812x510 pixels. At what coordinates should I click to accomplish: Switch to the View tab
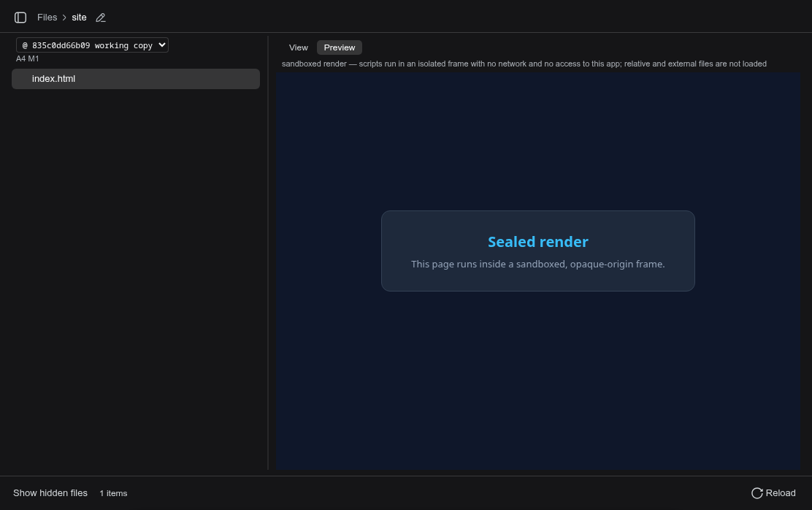tap(298, 47)
